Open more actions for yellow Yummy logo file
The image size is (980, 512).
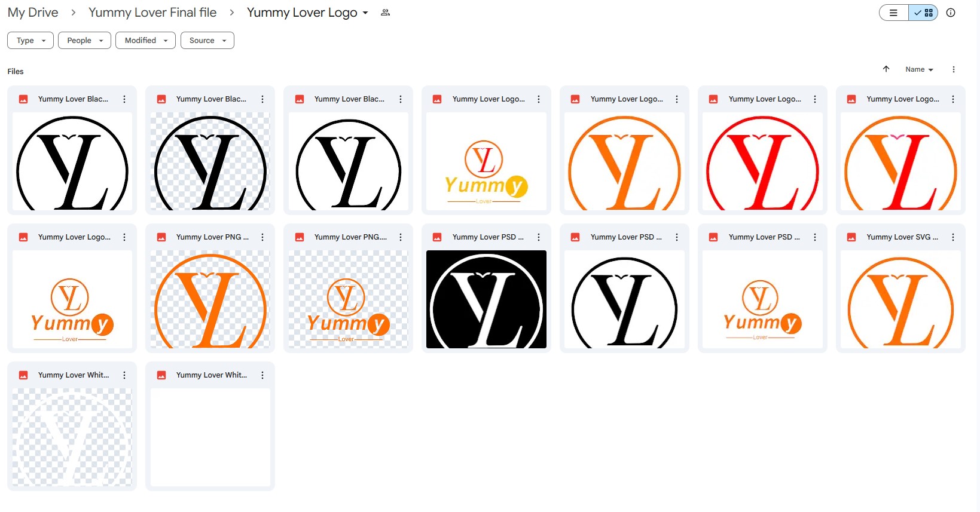tap(539, 99)
